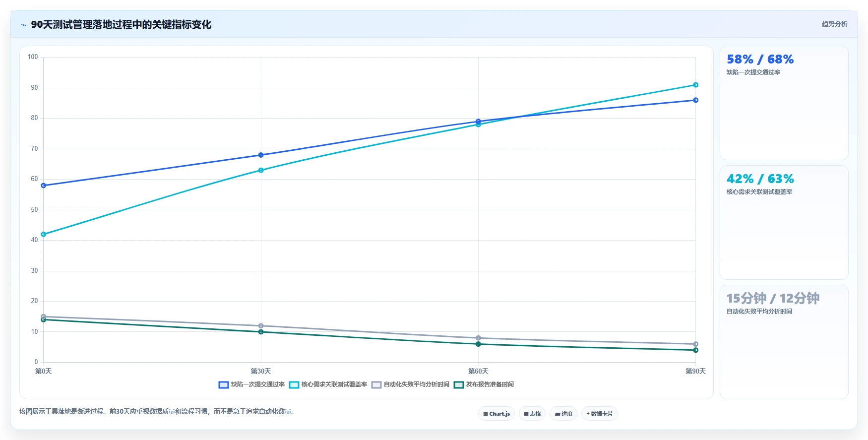Click the 42% / 63% card value
The width and height of the screenshot is (868, 440).
(760, 179)
